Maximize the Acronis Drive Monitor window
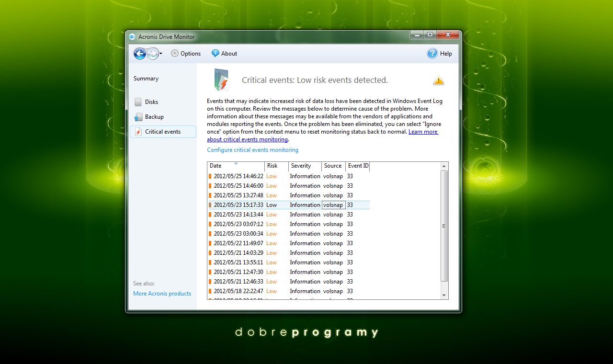613x364 pixels. pyautogui.click(x=430, y=34)
